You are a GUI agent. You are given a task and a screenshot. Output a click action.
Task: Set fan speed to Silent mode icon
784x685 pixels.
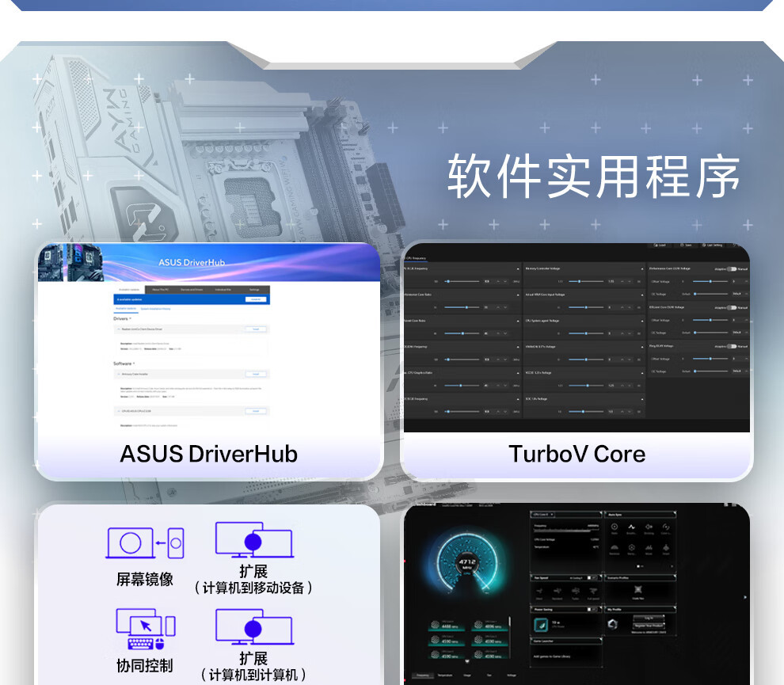[539, 592]
